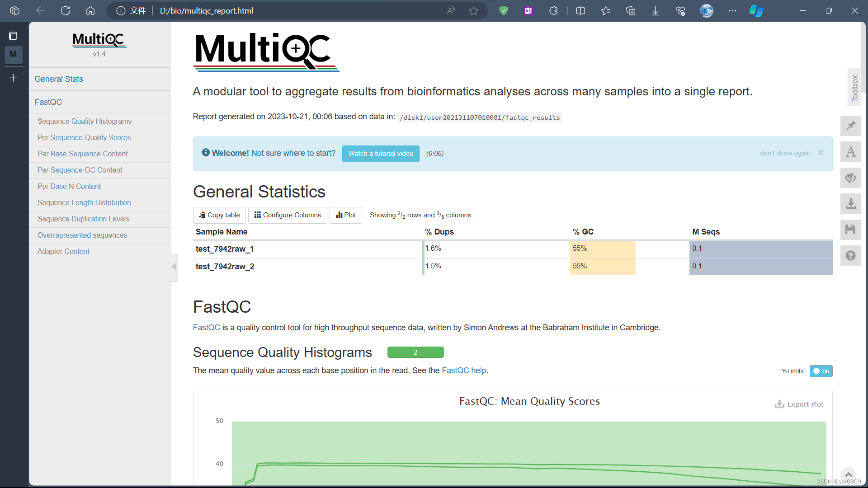This screenshot has width=868, height=488.
Task: Toggle Y-Limits off for the histogram plot
Action: (821, 371)
